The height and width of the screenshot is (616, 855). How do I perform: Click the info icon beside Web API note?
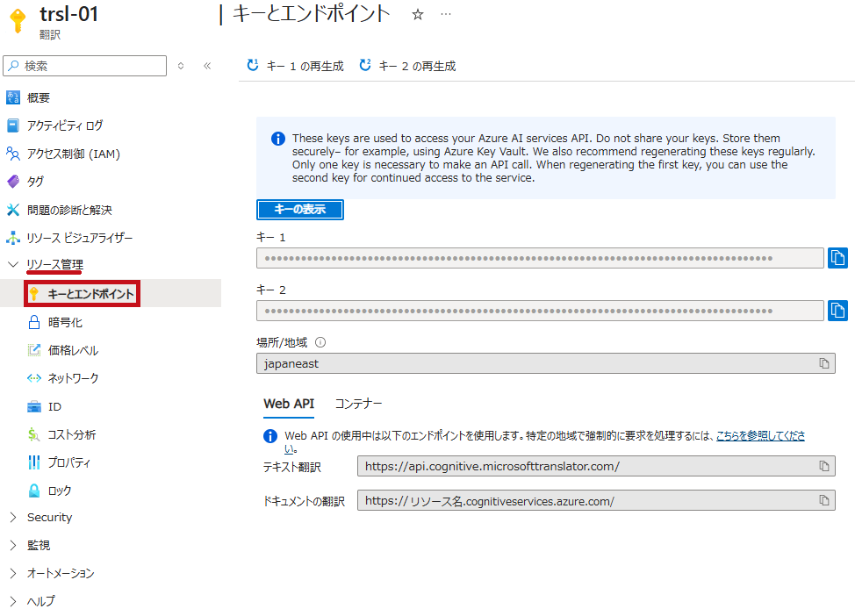coord(269,436)
